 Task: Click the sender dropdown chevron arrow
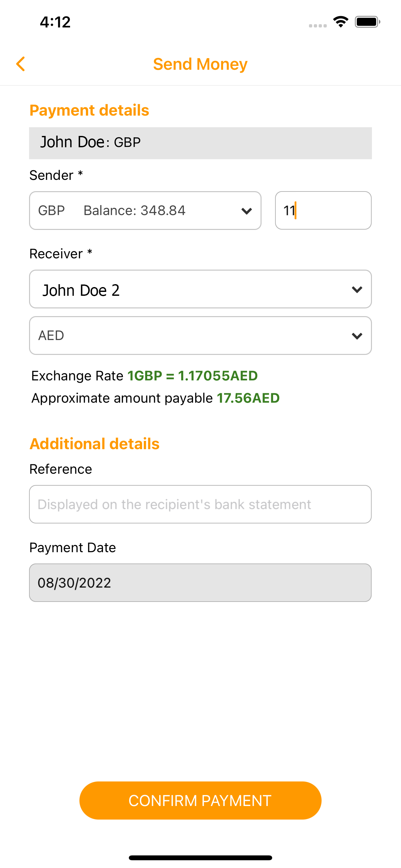247,211
